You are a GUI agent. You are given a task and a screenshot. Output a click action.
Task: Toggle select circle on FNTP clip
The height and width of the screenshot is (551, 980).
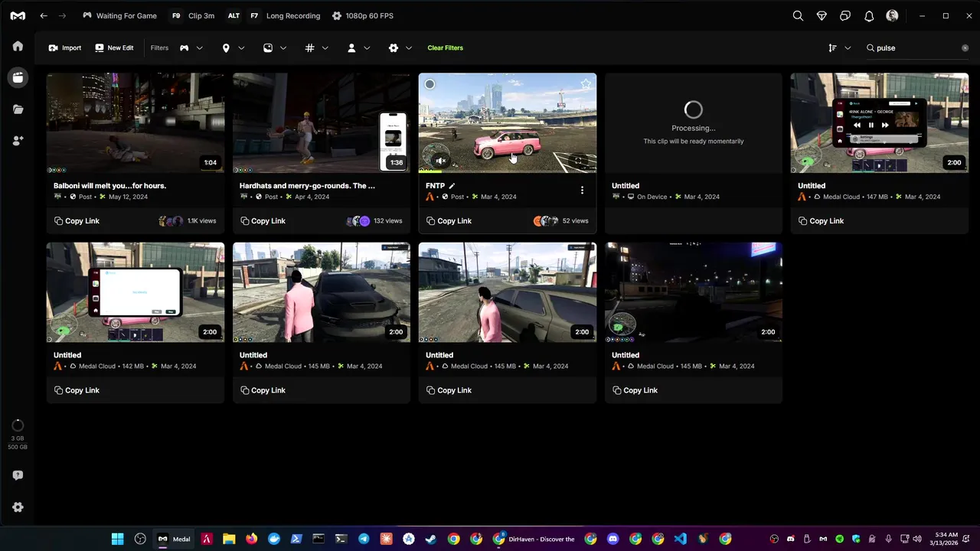430,84
